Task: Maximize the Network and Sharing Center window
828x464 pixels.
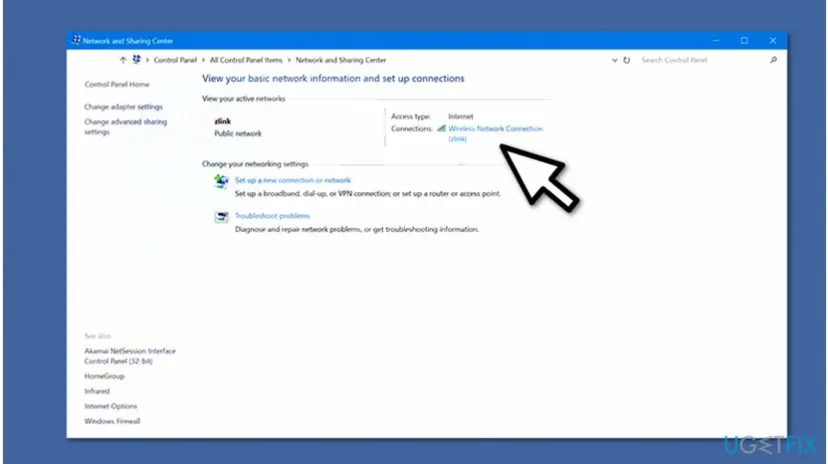Action: [x=744, y=41]
